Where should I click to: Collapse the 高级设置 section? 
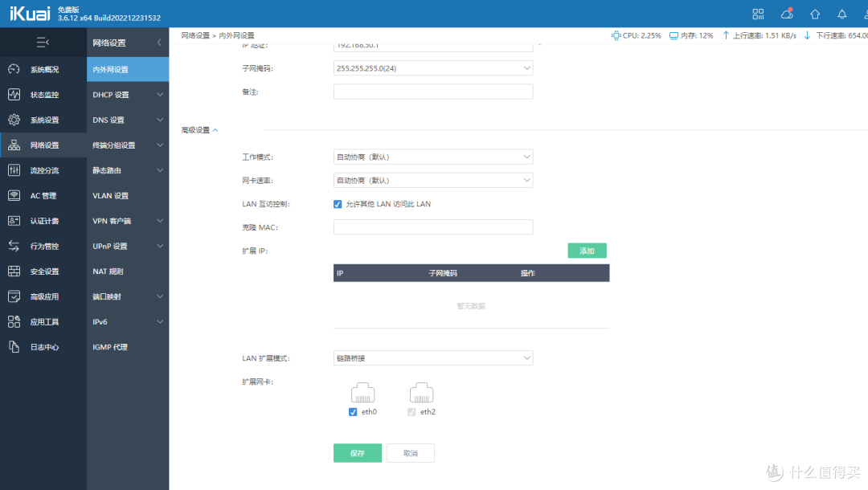[199, 129]
